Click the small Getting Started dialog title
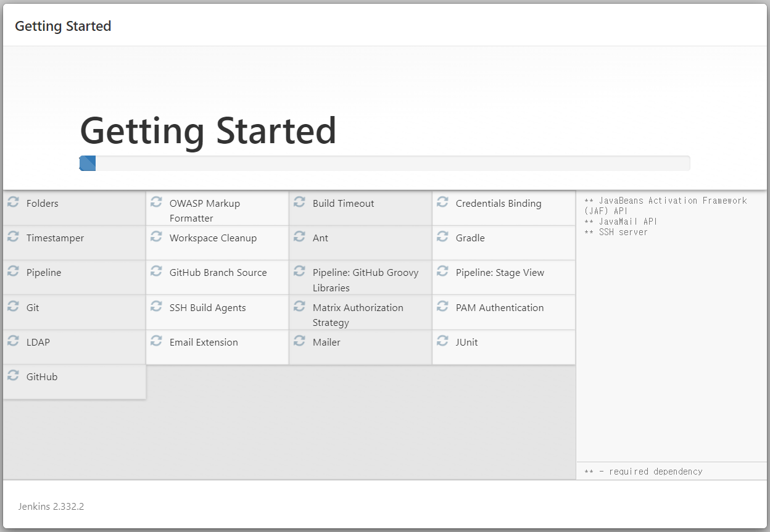The image size is (770, 532). click(63, 26)
